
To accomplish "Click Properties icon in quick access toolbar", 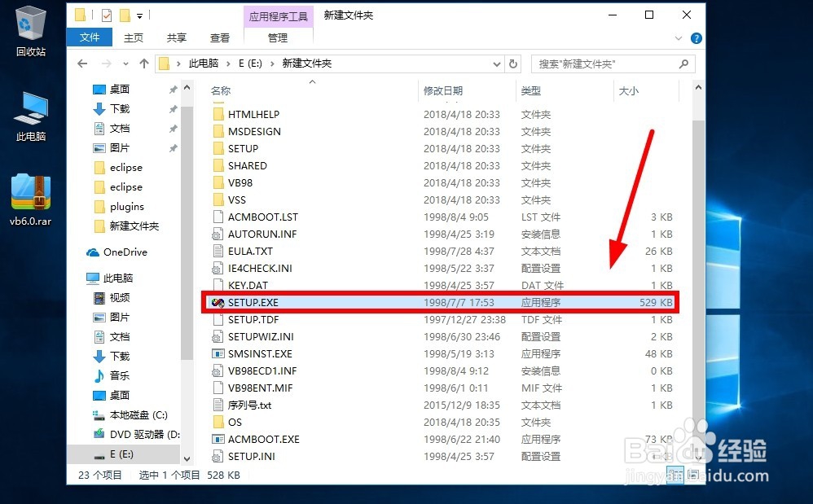I will tap(106, 15).
